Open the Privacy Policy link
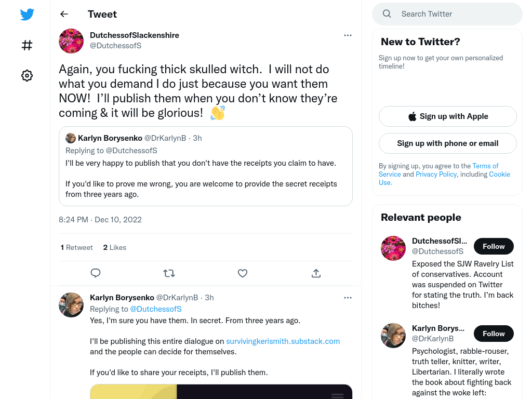 pyautogui.click(x=436, y=175)
